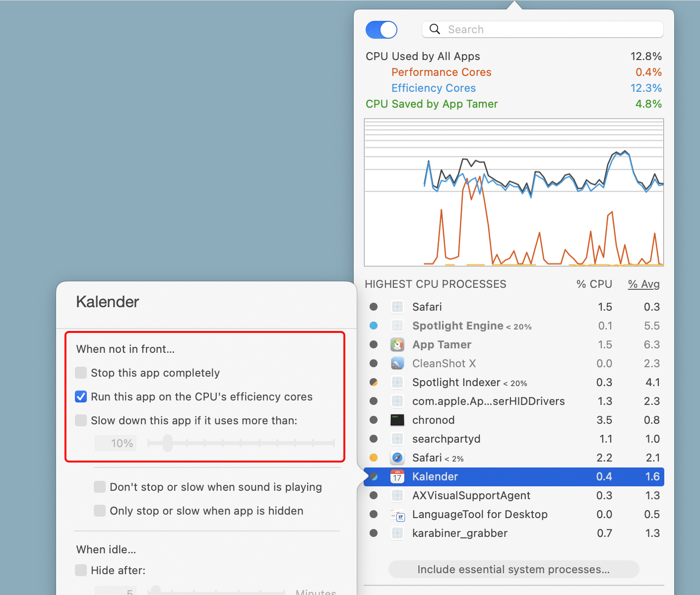Click the chronod process name
This screenshot has height=595, width=700.
click(433, 420)
